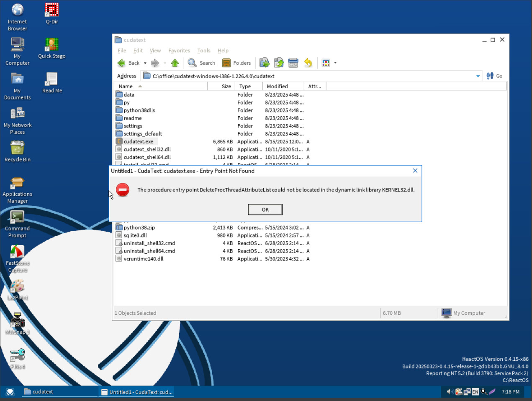Select the data folder
The image size is (532, 401).
(125, 95)
